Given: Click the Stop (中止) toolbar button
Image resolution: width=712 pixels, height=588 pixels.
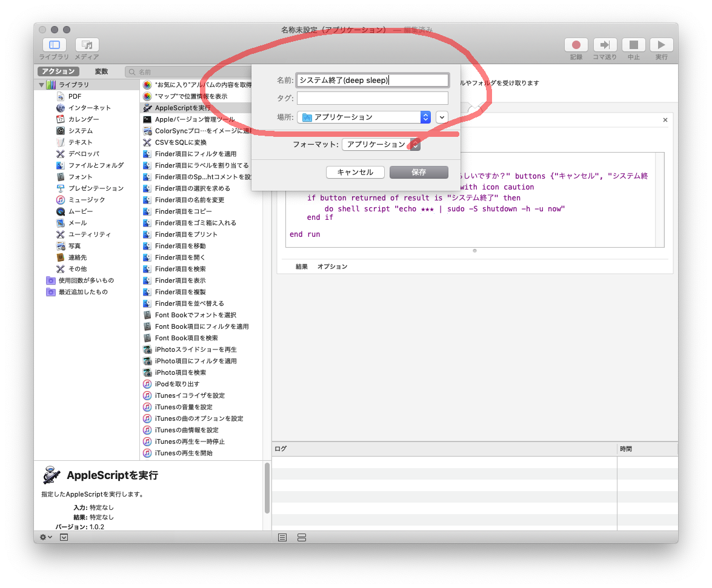Looking at the screenshot, I should click(633, 45).
